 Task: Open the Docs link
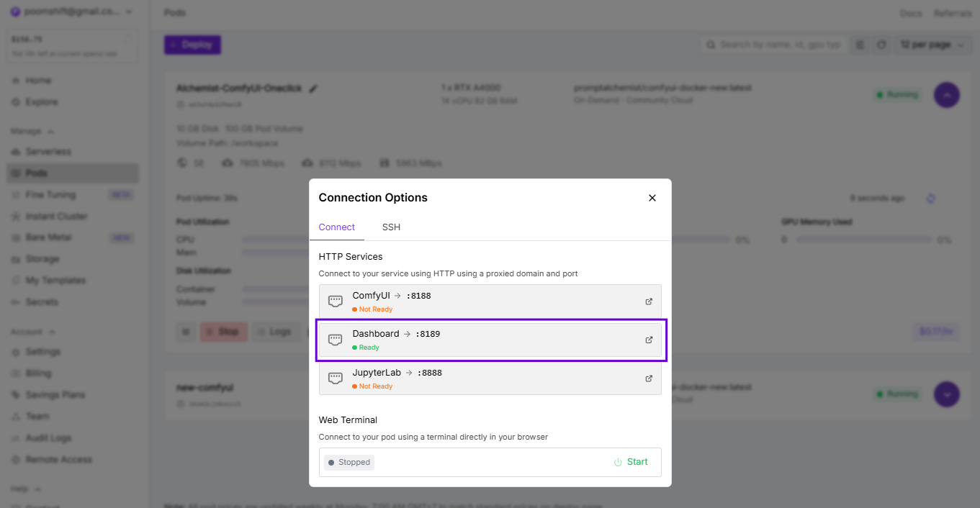[911, 14]
